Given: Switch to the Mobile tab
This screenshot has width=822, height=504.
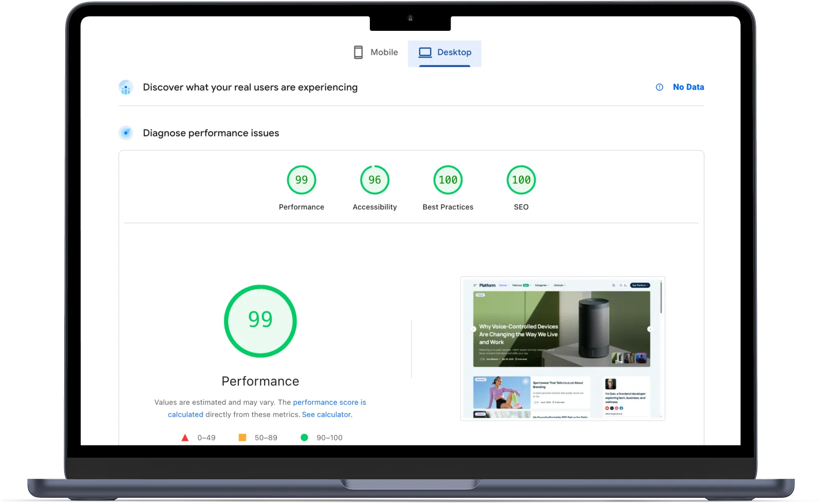Looking at the screenshot, I should (x=376, y=52).
